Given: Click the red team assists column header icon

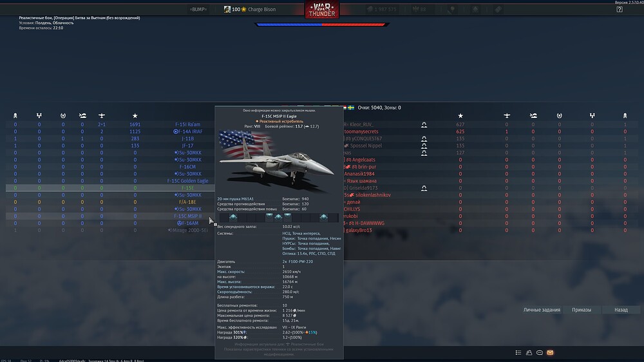Looking at the screenshot, I should tap(592, 116).
